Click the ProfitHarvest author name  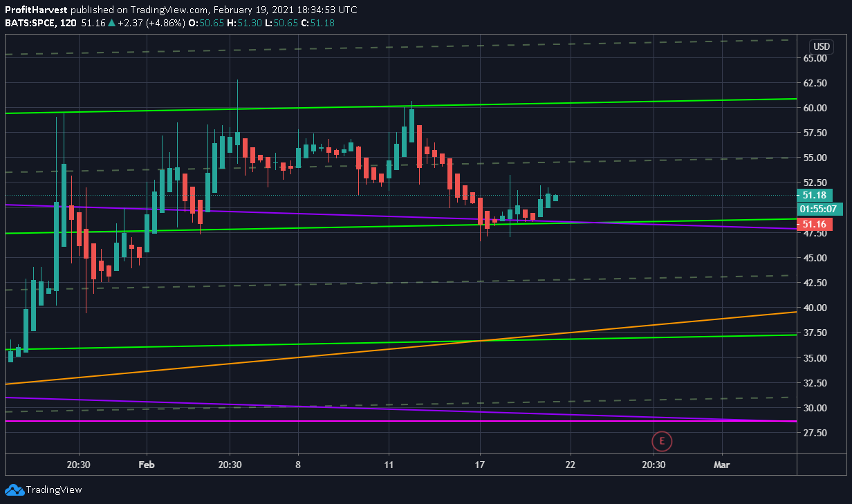[37, 10]
